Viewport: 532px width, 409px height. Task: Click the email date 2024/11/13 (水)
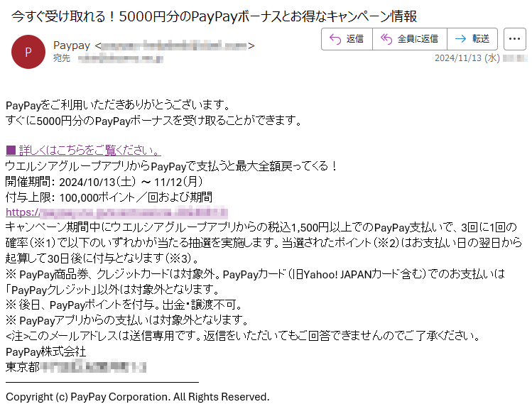(x=467, y=58)
